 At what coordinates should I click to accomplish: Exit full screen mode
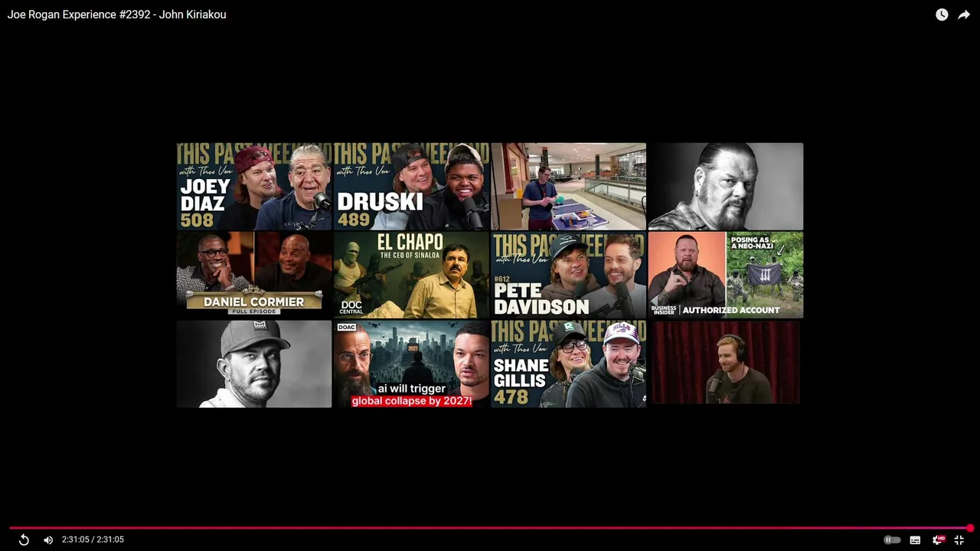(x=959, y=540)
